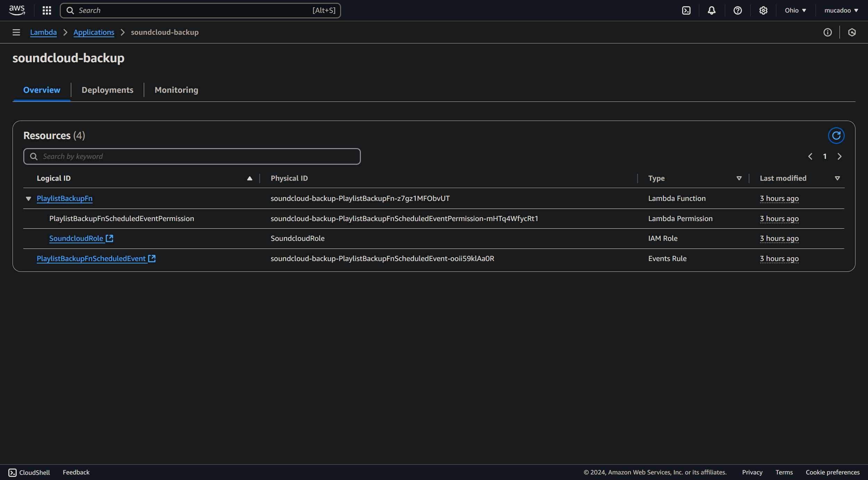The height and width of the screenshot is (480, 868).
Task: Toggle the side navigation hamburger menu
Action: [16, 32]
